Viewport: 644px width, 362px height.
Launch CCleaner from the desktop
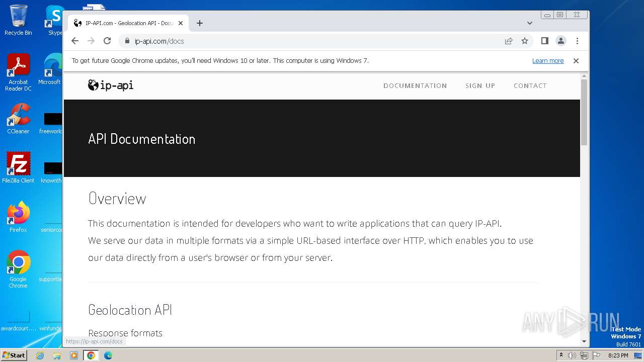18,119
